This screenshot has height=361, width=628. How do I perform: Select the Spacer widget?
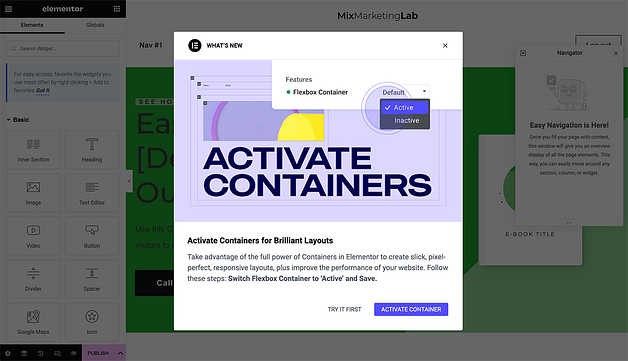point(92,279)
